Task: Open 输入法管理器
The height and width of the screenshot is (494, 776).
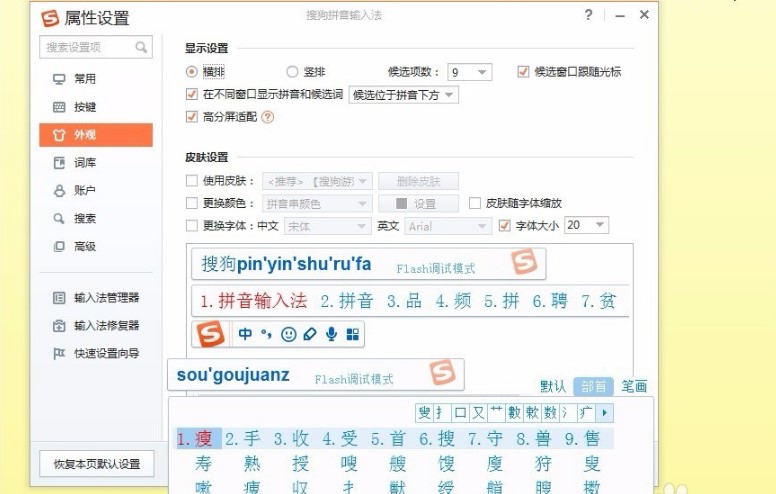Action: [96, 297]
